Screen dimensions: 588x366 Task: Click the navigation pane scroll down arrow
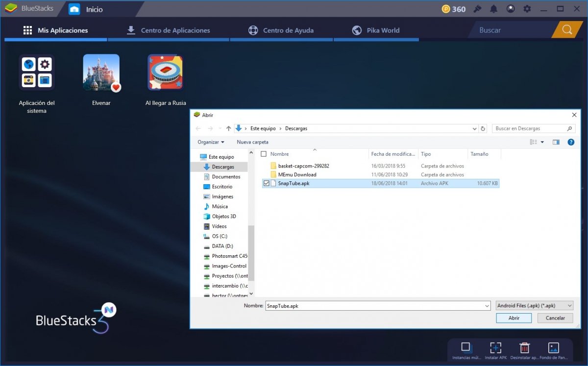tap(251, 293)
